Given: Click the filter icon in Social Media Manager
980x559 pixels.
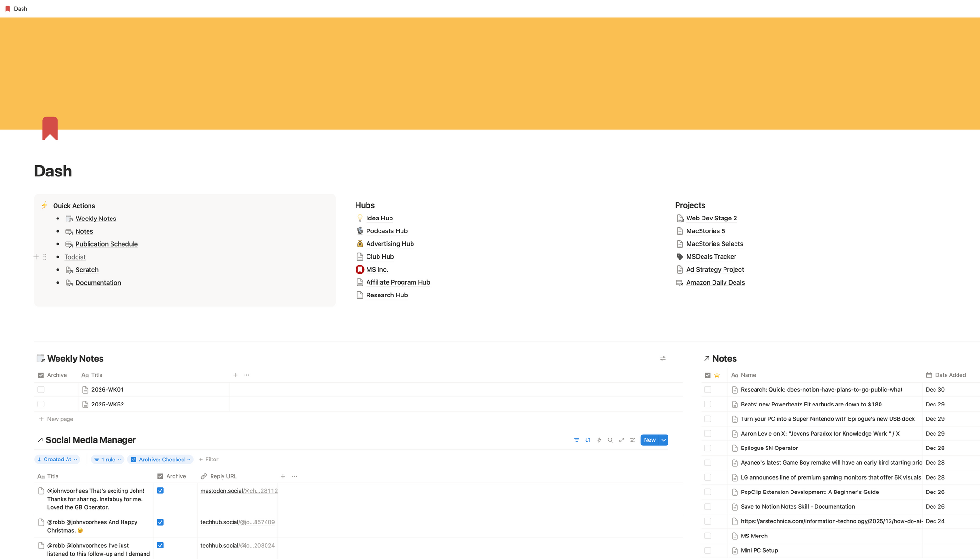Looking at the screenshot, I should [576, 440].
